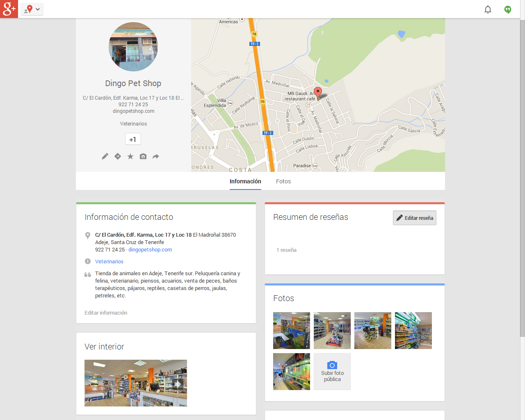The width and height of the screenshot is (525, 420).
Task: Select the Información tab
Action: tap(245, 181)
